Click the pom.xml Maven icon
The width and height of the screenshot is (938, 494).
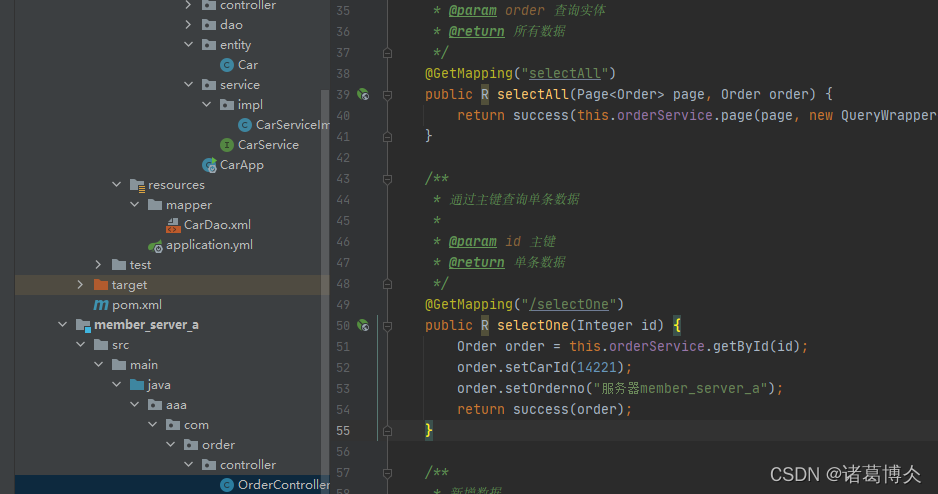pyautogui.click(x=101, y=305)
